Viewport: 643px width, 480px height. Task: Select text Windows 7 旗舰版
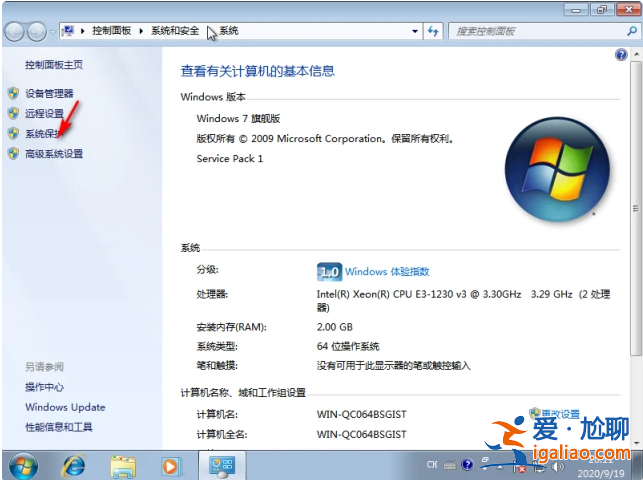tap(238, 119)
